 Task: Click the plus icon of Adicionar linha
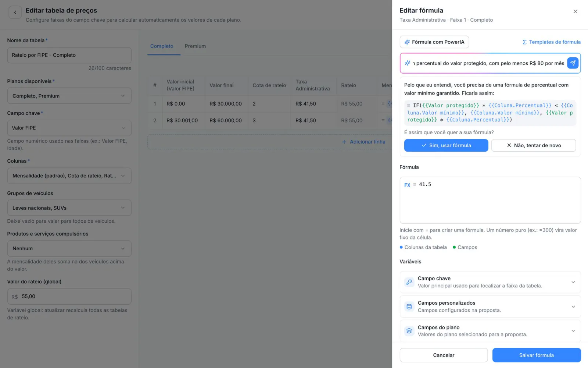click(344, 142)
